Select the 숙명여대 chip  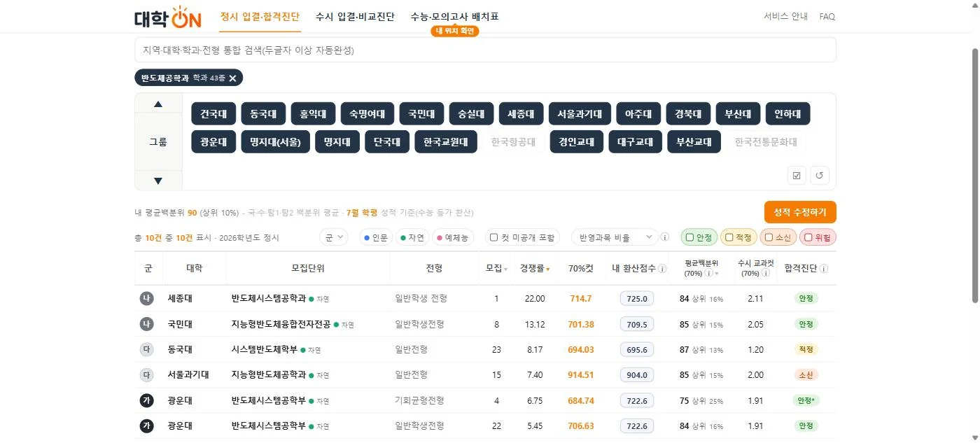tap(367, 113)
